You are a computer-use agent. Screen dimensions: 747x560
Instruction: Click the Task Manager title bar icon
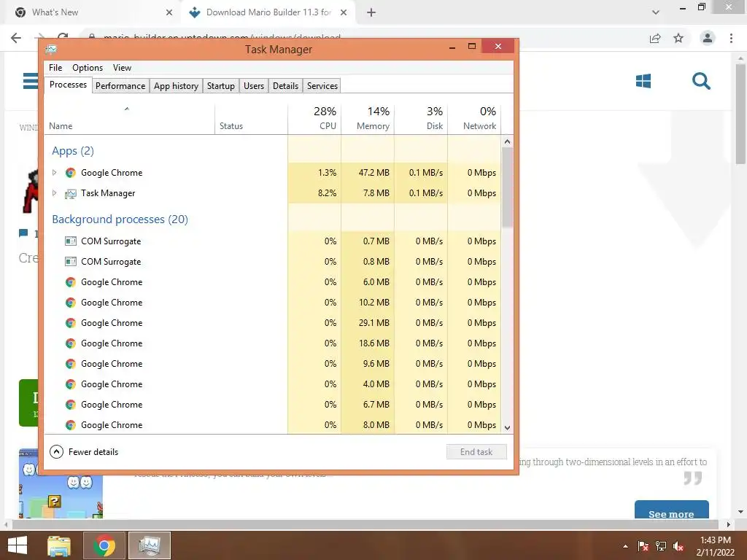[x=51, y=49]
